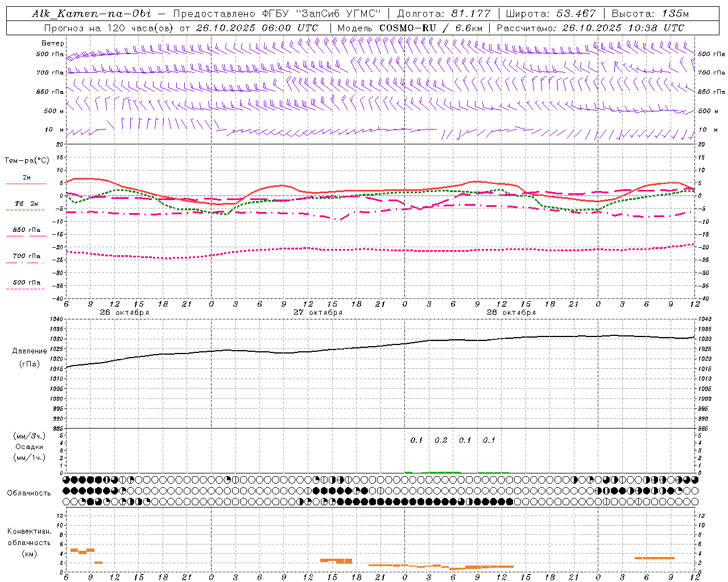Click the green dashed Td 2м legend line
This screenshot has height=582, width=728.
tap(25, 210)
